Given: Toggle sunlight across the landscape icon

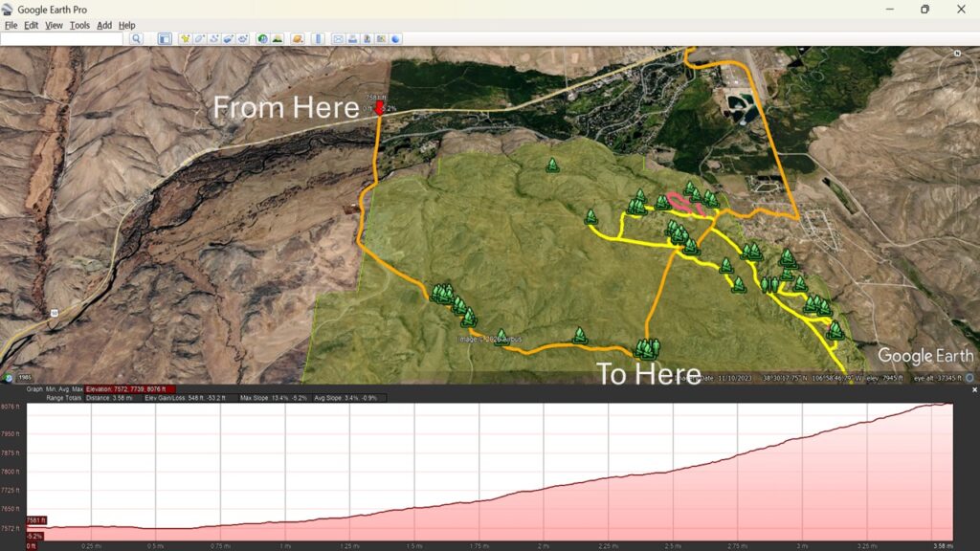Looking at the screenshot, I should pos(278,38).
